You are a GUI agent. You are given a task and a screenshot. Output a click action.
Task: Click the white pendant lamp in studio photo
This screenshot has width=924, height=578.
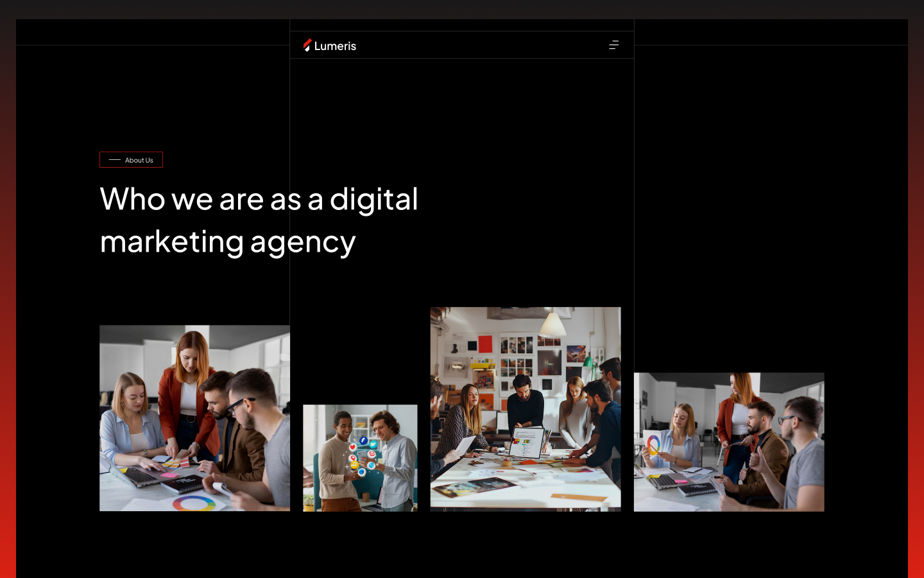point(552,324)
